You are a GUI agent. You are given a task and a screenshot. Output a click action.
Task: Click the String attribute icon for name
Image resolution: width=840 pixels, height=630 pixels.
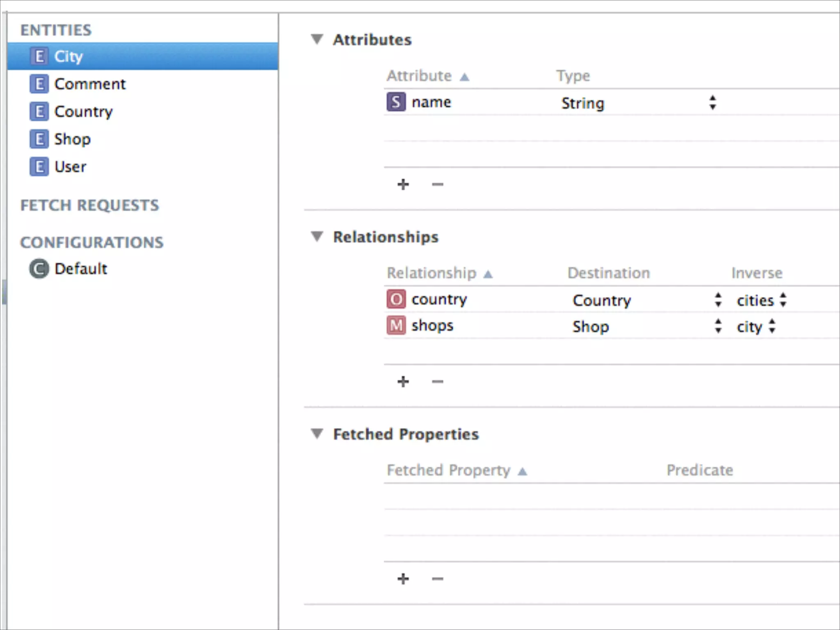[396, 102]
